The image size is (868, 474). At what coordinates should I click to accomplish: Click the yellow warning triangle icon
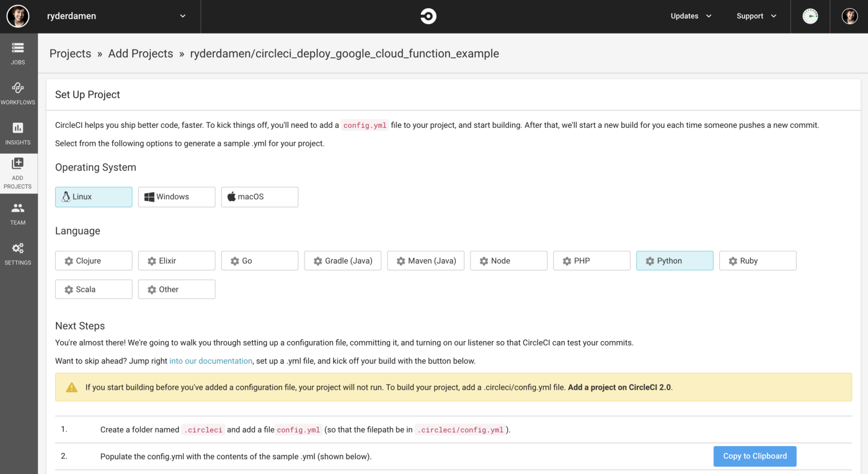72,387
